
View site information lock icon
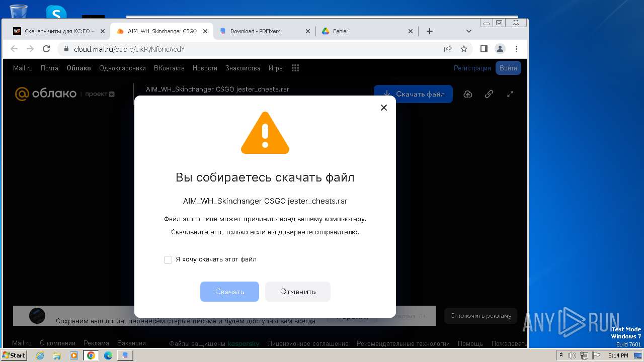(x=66, y=49)
